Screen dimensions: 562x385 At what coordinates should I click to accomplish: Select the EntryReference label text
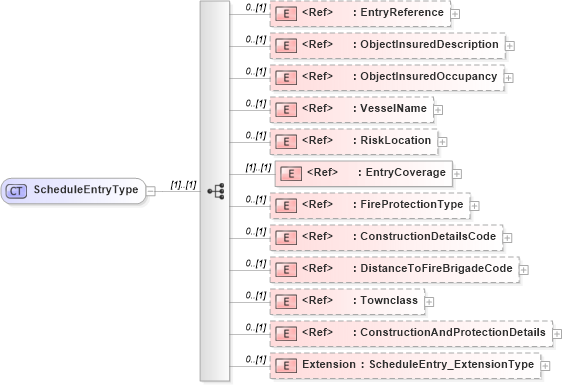point(402,13)
